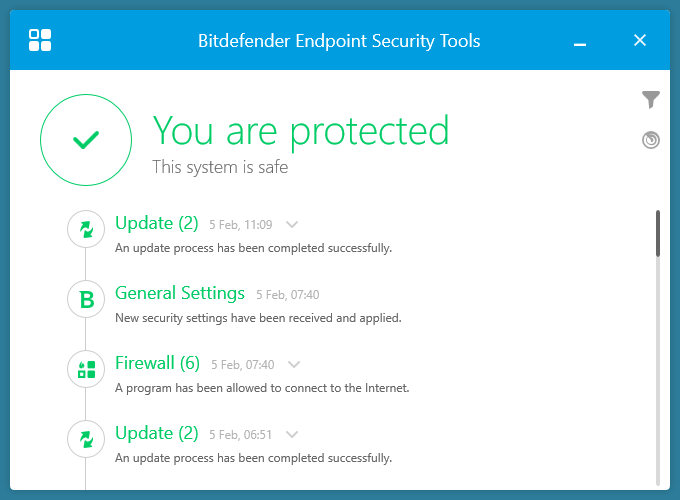The image size is (680, 500).
Task: Open the bottom Update (2) entry title
Action: (x=158, y=433)
